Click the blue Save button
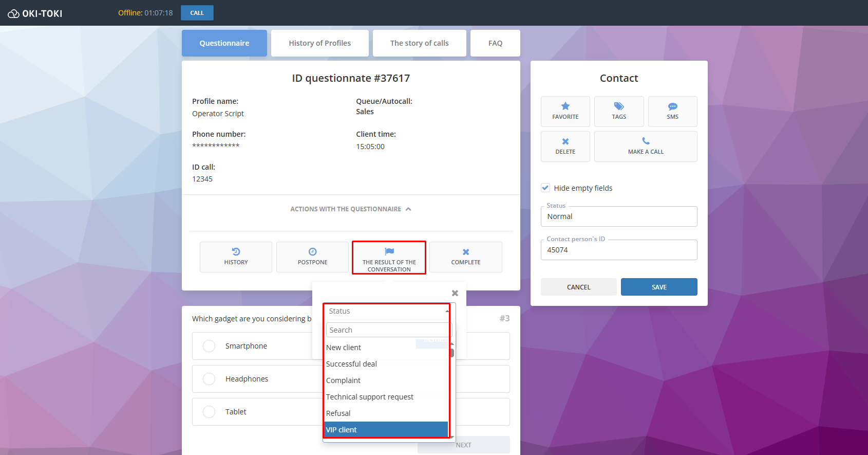The height and width of the screenshot is (455, 868). click(658, 287)
